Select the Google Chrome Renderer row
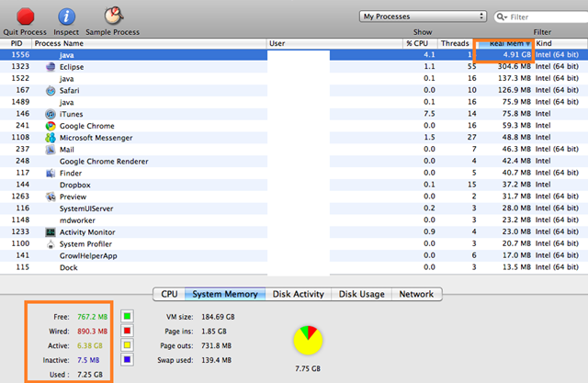Screen dimensions: 588x383 (x=294, y=161)
